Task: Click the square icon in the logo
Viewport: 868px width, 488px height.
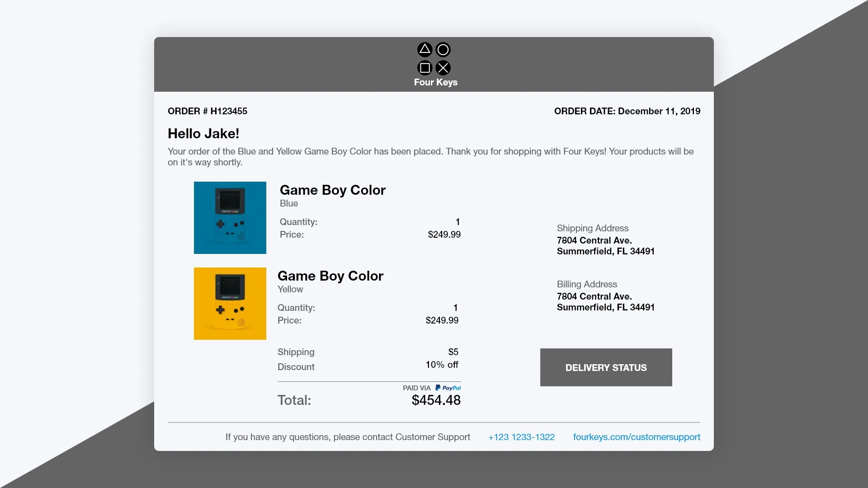Action: pyautogui.click(x=425, y=68)
